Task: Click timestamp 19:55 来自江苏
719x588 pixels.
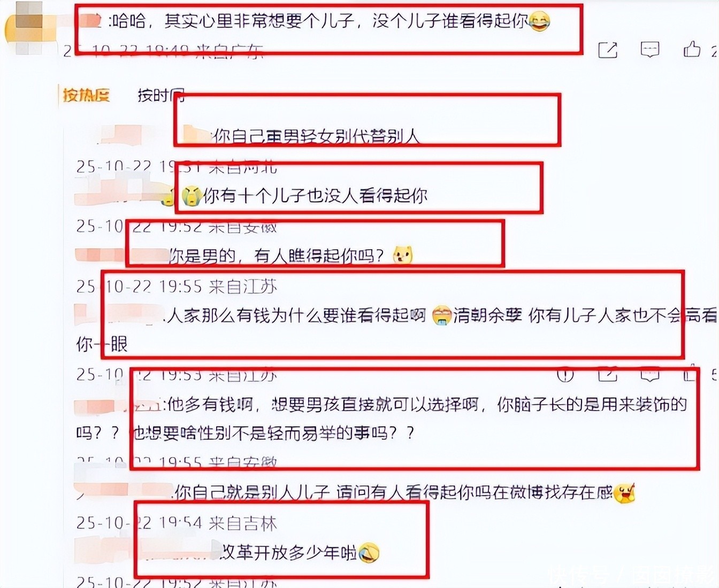Action: 218,287
